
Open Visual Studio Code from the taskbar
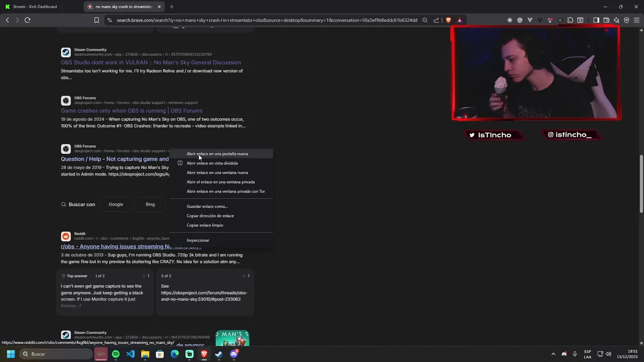click(x=130, y=354)
